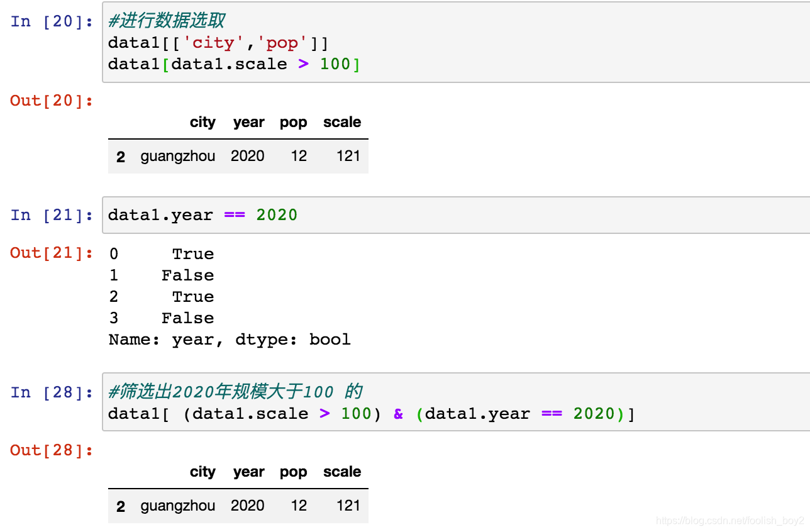Click the code line data1[data1.scale > 100]
The width and height of the screenshot is (810, 532).
tap(234, 64)
